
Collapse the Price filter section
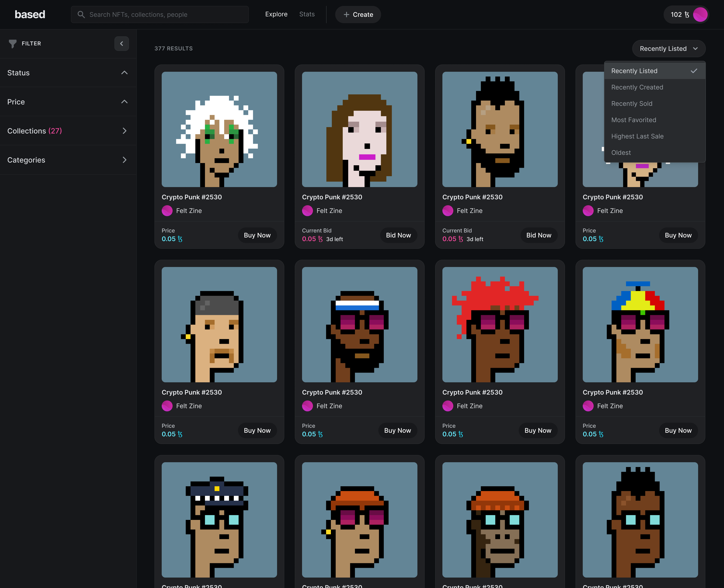tap(68, 102)
